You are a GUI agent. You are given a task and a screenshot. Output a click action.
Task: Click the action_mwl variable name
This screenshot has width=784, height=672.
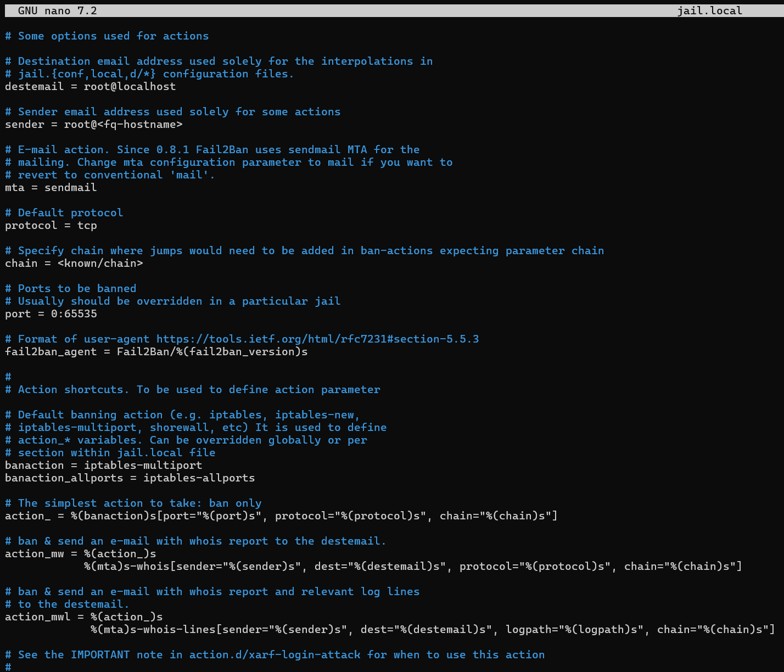click(x=37, y=617)
